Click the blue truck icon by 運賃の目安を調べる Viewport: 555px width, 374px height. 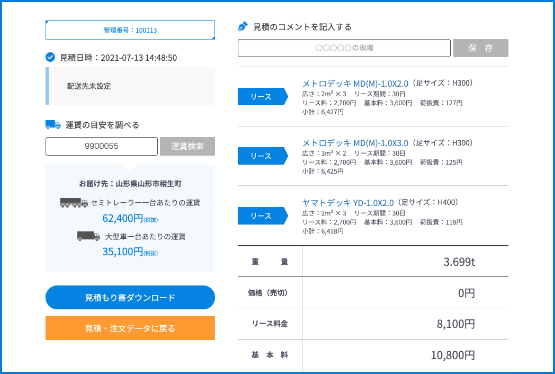point(53,125)
